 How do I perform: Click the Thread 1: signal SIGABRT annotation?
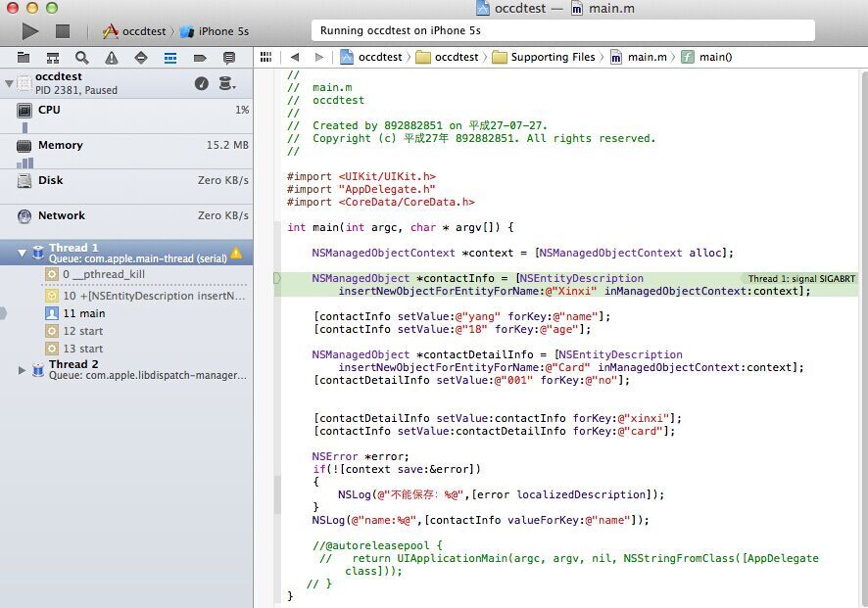[801, 279]
